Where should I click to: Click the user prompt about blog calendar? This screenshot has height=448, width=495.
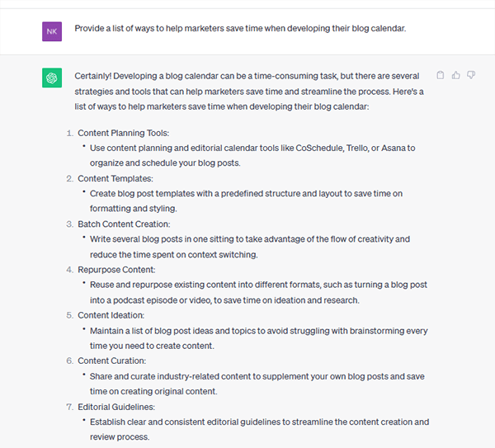[240, 28]
